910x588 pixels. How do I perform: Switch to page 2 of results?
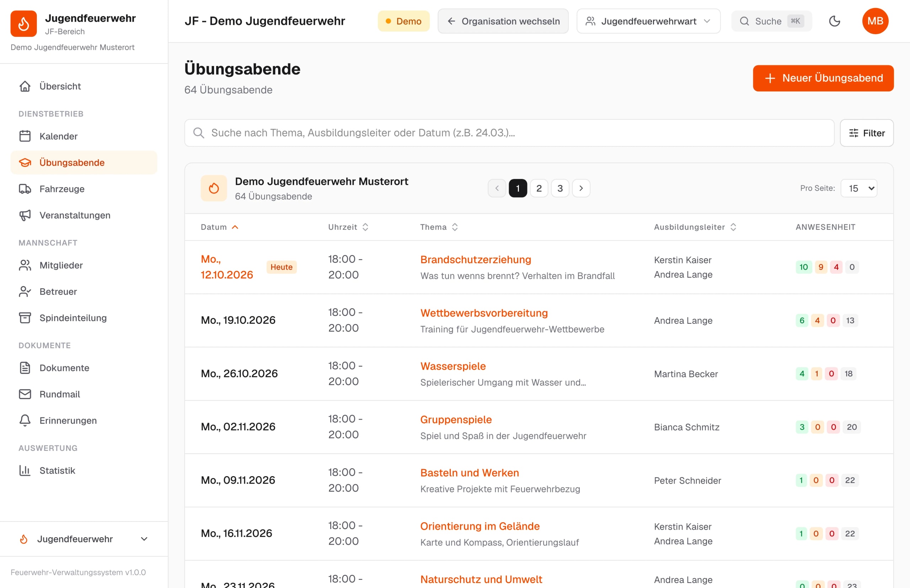539,188
